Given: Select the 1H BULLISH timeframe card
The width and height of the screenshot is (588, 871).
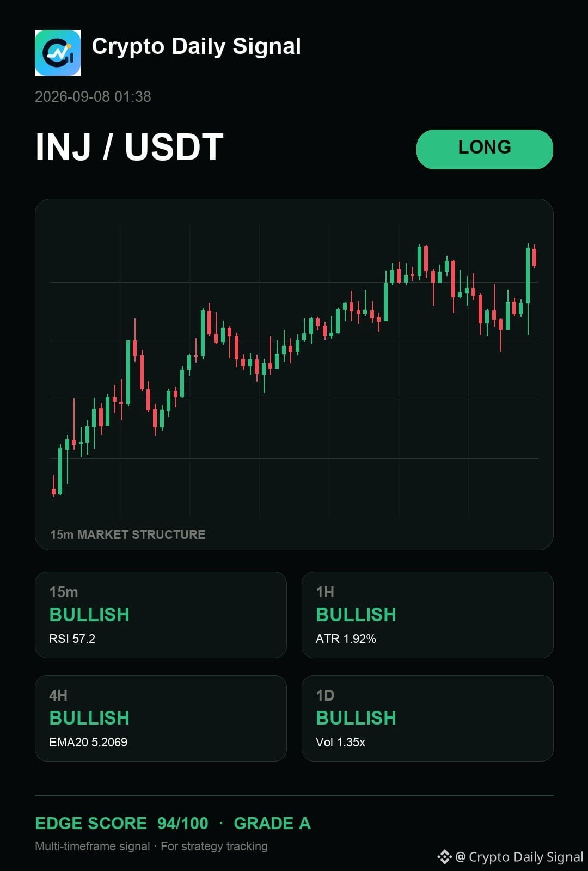Looking at the screenshot, I should pyautogui.click(x=427, y=615).
